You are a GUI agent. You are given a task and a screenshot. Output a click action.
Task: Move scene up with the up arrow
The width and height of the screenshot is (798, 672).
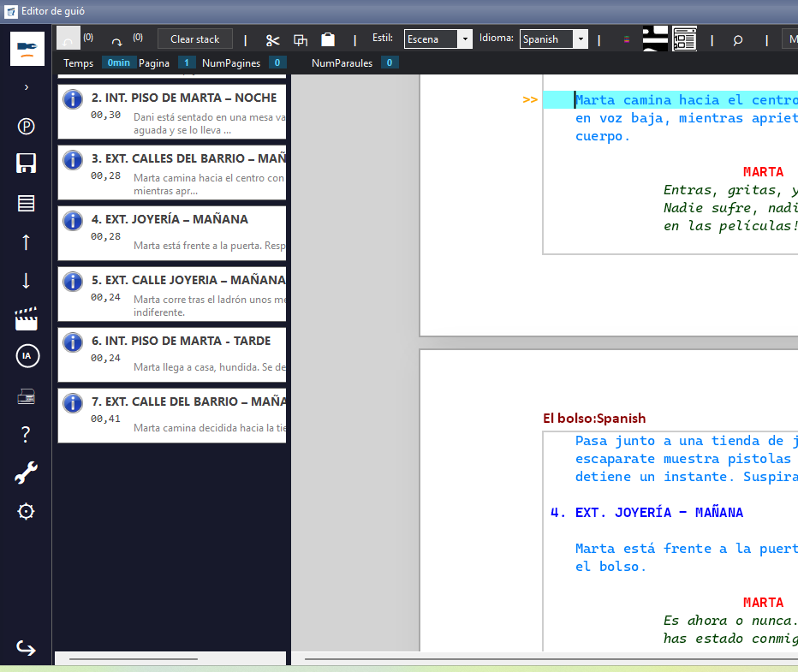26,241
